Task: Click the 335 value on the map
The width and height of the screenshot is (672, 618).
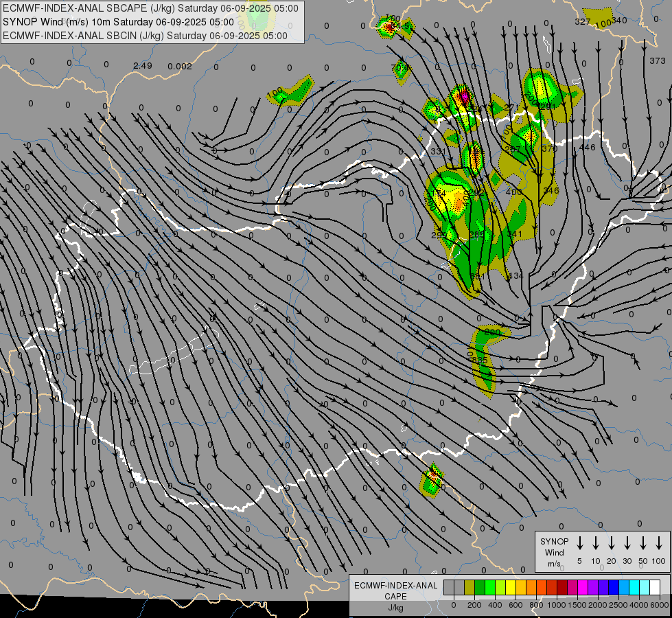Action: [480, 360]
